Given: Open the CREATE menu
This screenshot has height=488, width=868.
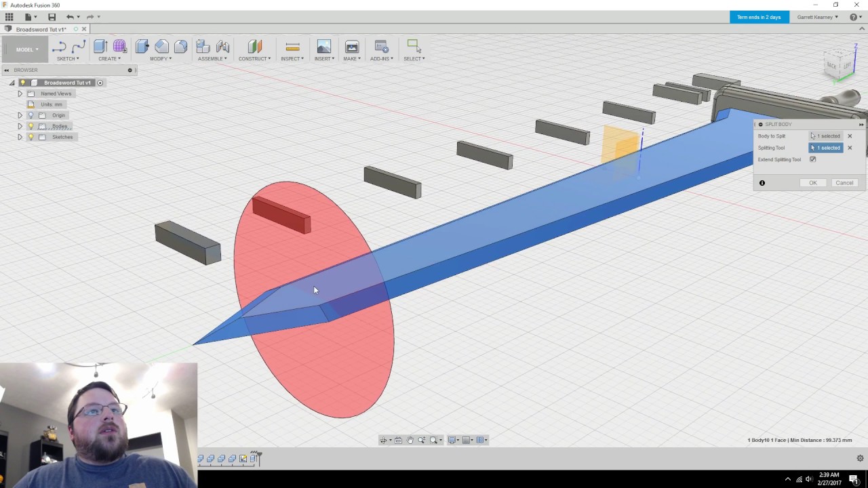Looking at the screenshot, I should coord(109,58).
